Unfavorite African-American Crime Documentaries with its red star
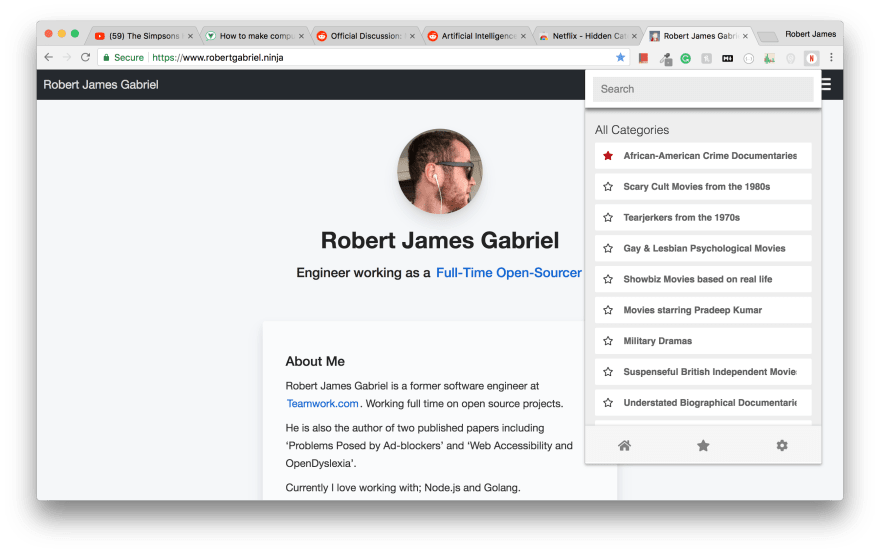The height and width of the screenshot is (553, 880). pos(608,156)
